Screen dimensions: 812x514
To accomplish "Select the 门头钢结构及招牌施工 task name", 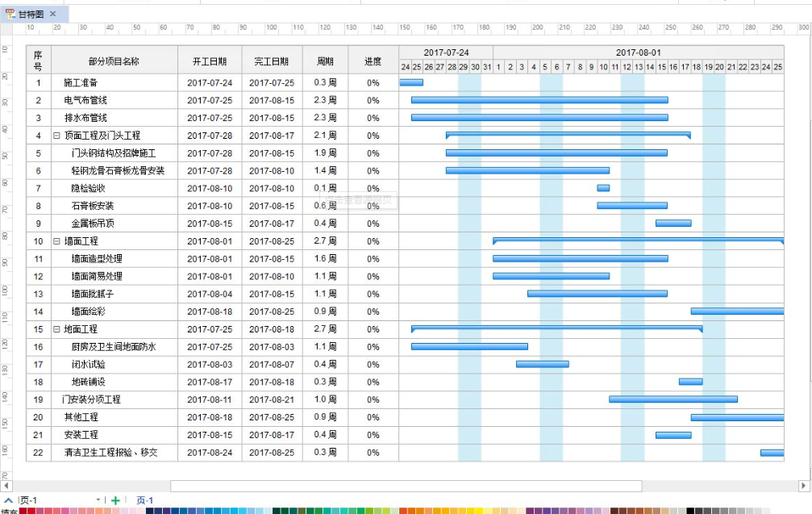I will 114,153.
